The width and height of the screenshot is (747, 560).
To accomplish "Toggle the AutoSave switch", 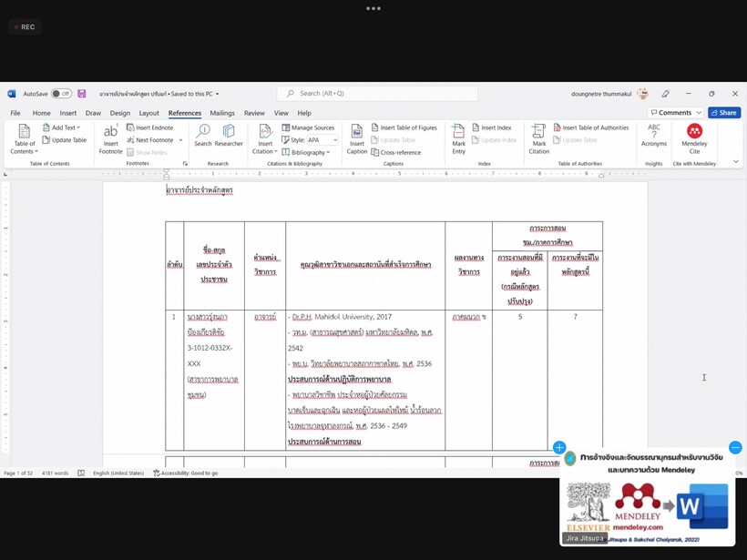I will [61, 93].
